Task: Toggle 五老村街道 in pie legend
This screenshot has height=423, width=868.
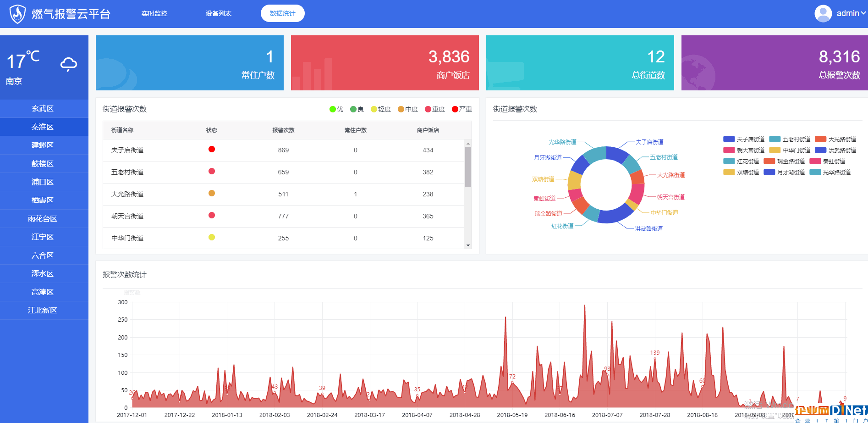Action: coord(790,139)
